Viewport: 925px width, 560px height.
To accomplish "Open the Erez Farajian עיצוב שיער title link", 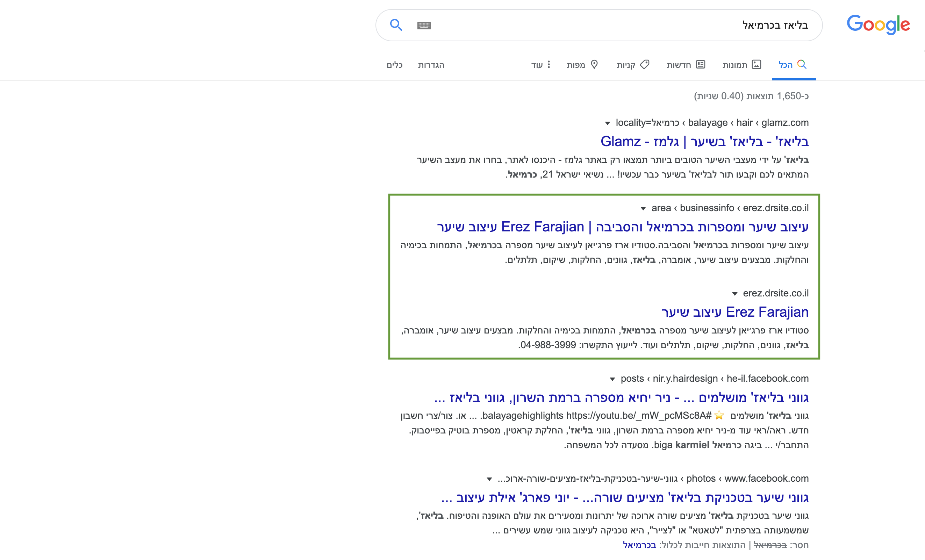I will click(735, 312).
